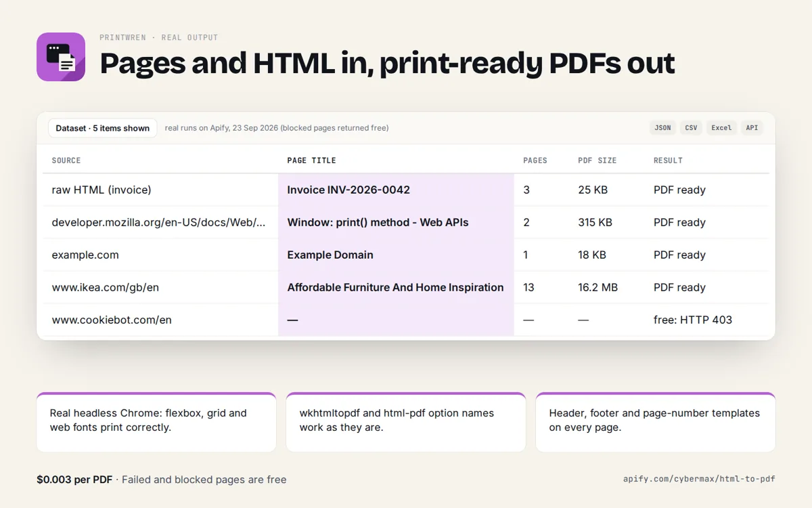Image resolution: width=812 pixels, height=508 pixels.
Task: Select the Excel export button
Action: pyautogui.click(x=721, y=128)
